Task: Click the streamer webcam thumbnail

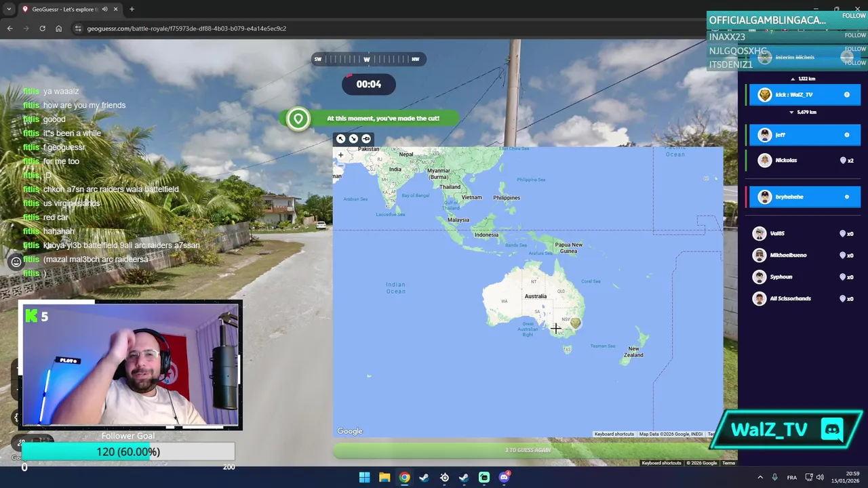Action: (130, 365)
